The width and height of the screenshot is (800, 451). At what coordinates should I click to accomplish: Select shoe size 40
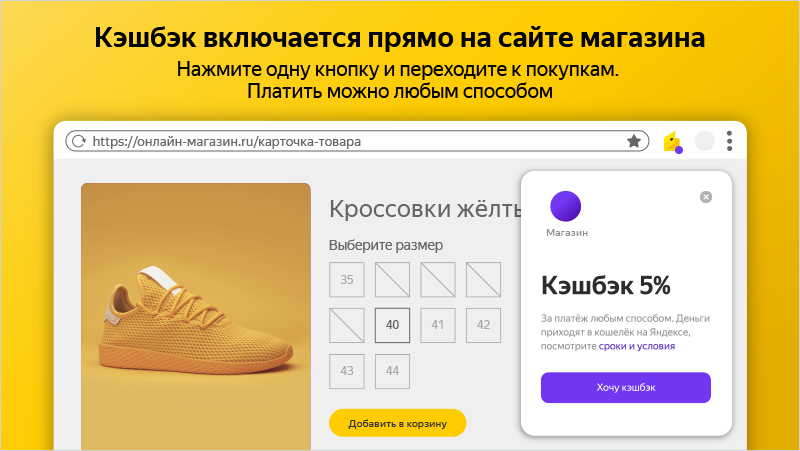tap(392, 325)
